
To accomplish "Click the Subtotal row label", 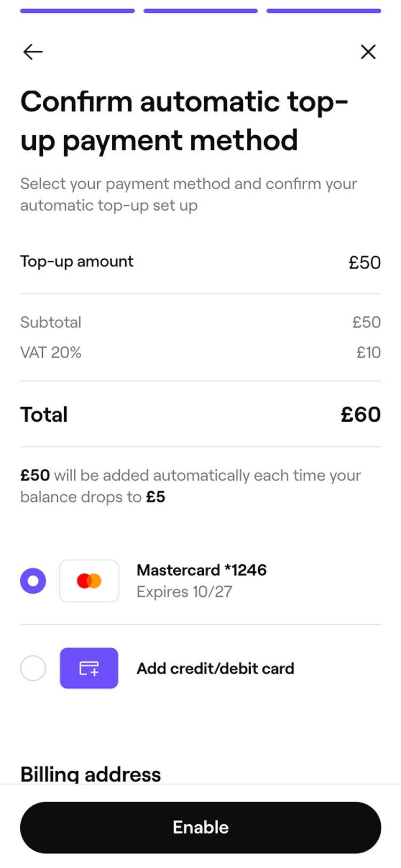I will (51, 322).
